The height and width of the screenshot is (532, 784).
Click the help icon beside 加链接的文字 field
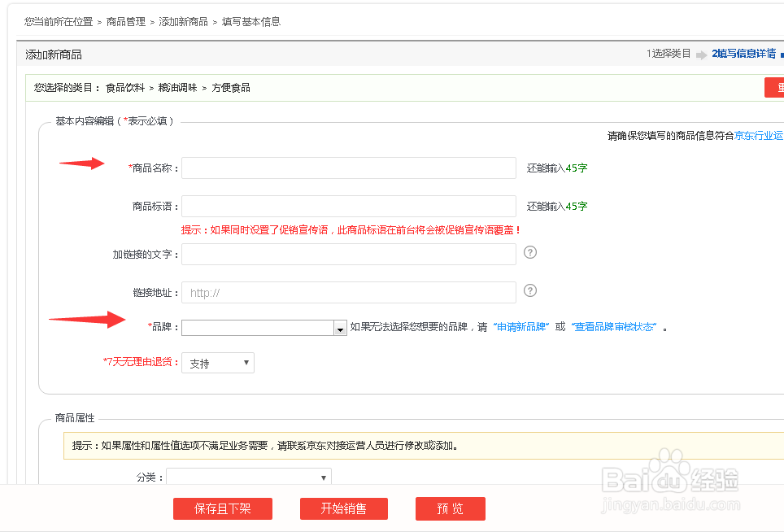point(531,253)
